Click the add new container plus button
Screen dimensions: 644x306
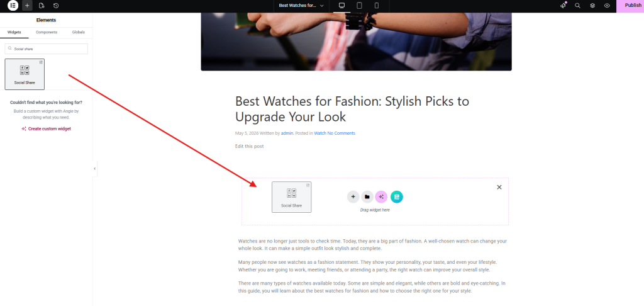353,197
